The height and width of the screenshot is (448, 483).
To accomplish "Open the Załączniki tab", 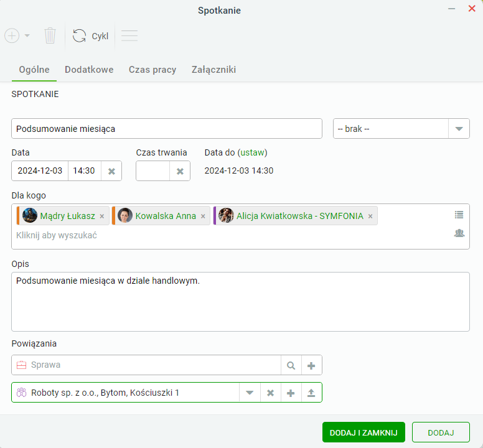I will coord(213,70).
